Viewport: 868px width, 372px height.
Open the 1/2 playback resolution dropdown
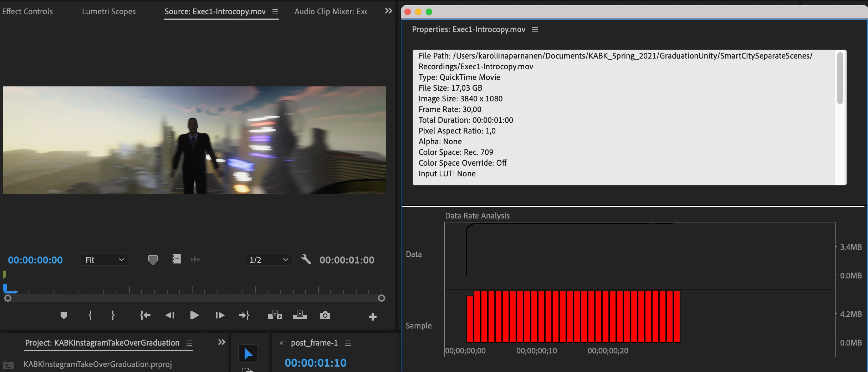tap(269, 260)
